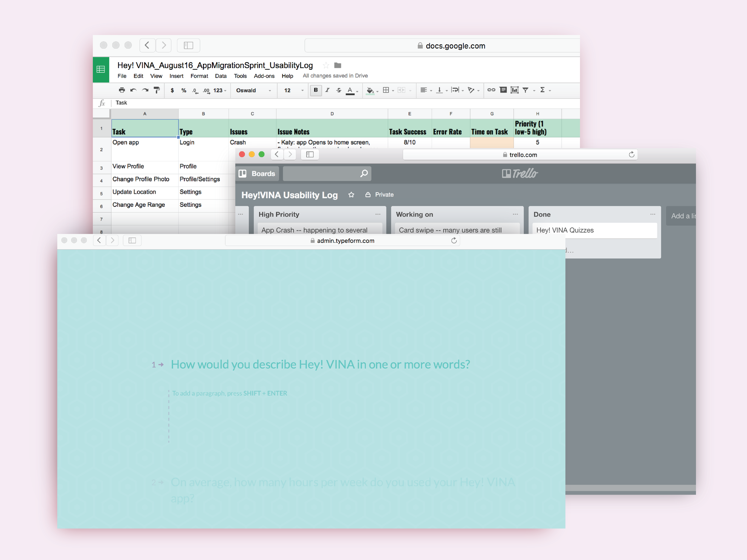This screenshot has width=747, height=560.
Task: Click the sidebar button in Typeform window
Action: click(x=132, y=240)
